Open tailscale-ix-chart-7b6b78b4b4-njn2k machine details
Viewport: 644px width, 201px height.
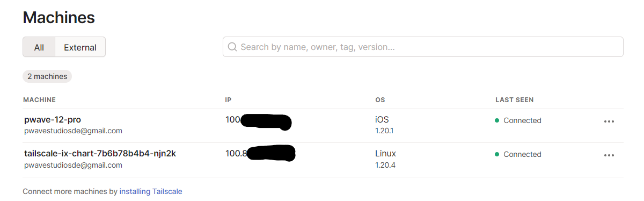[x=100, y=153]
